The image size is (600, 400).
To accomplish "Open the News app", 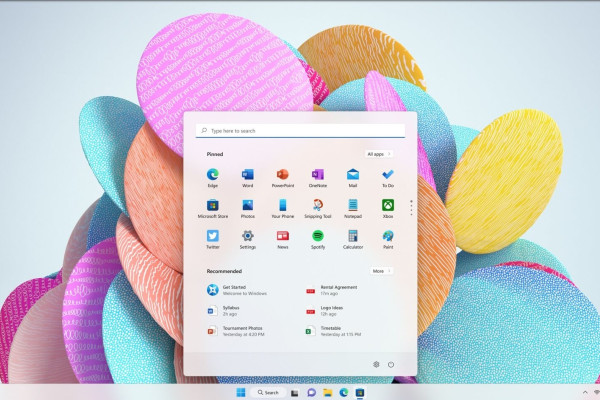I will [283, 239].
